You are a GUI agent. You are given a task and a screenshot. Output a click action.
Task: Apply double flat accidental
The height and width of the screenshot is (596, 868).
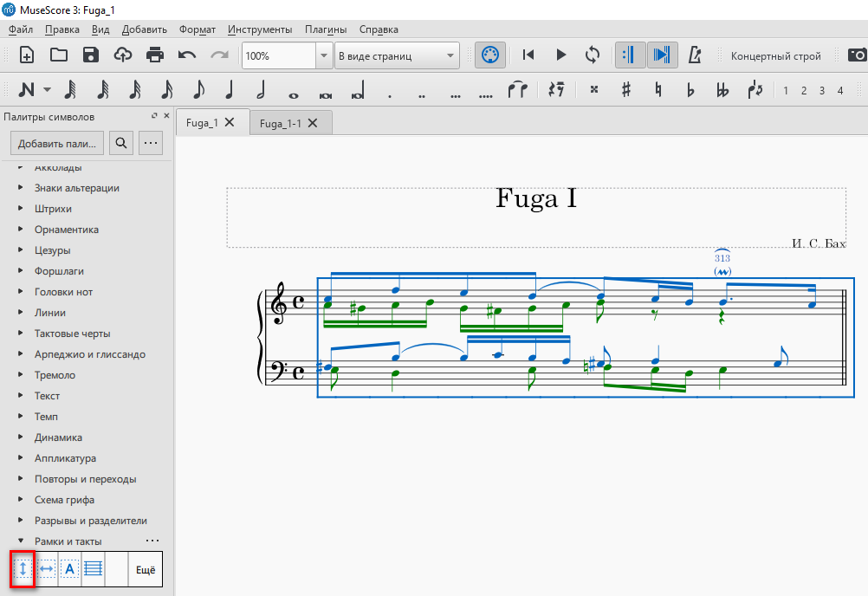(x=722, y=89)
